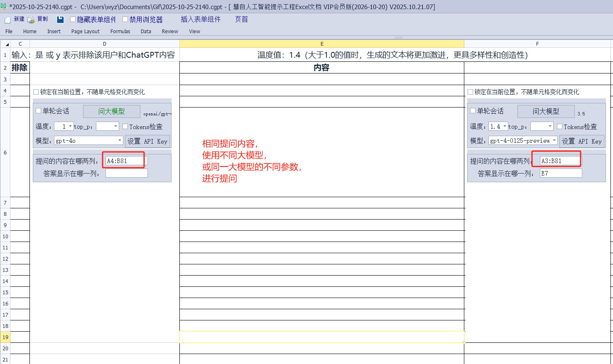Enable the 隐藏表单组件 checkbox
This screenshot has width=613, height=364.
coord(73,20)
